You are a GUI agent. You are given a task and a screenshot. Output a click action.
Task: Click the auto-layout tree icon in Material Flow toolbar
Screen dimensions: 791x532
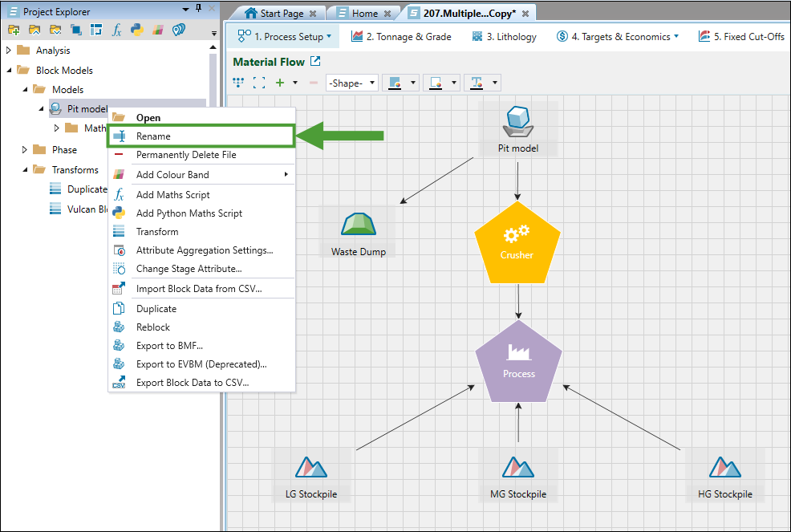pyautogui.click(x=238, y=83)
